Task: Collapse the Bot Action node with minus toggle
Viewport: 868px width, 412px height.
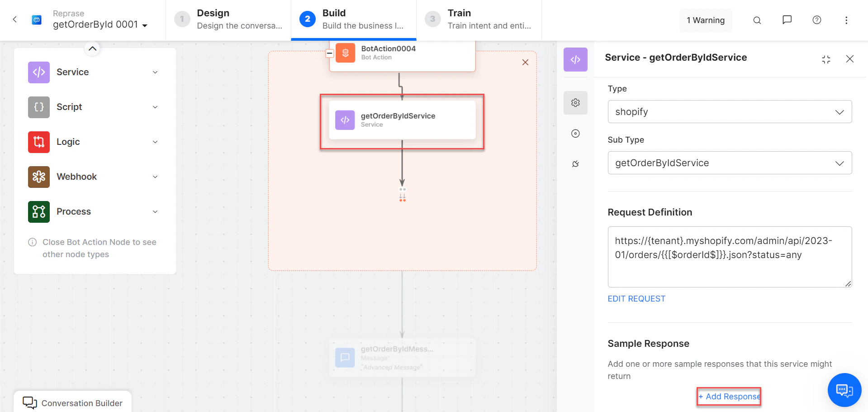Action: pos(330,53)
